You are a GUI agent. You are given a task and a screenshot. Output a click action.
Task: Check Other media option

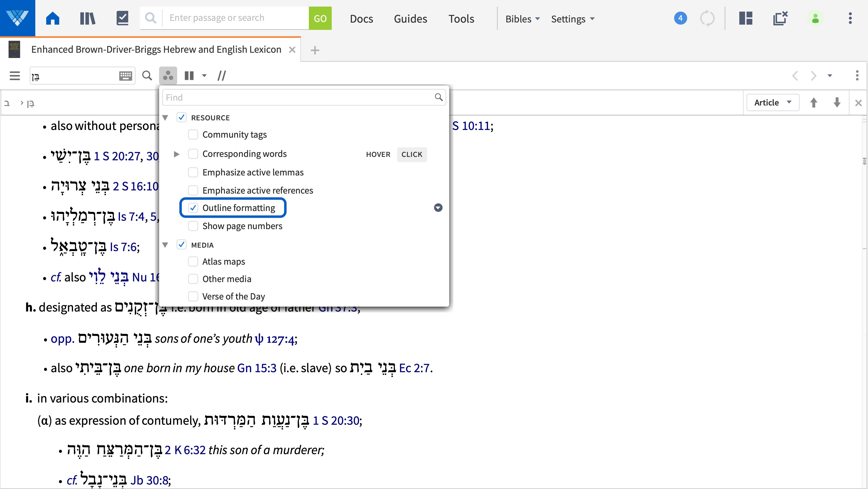click(193, 279)
